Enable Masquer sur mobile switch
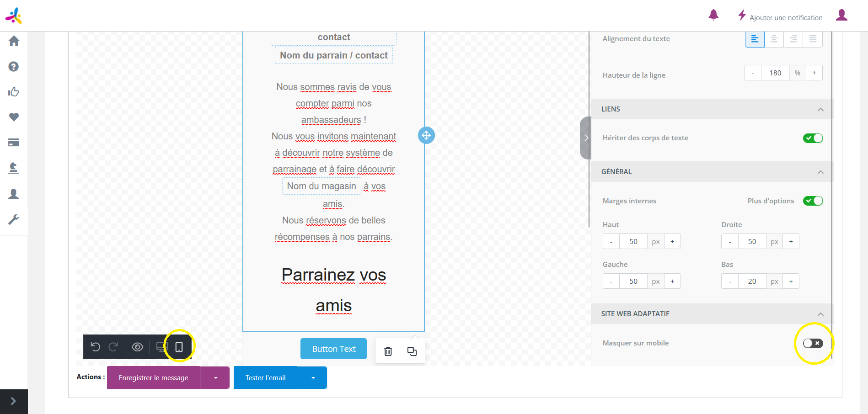The width and height of the screenshot is (868, 414). pos(813,343)
